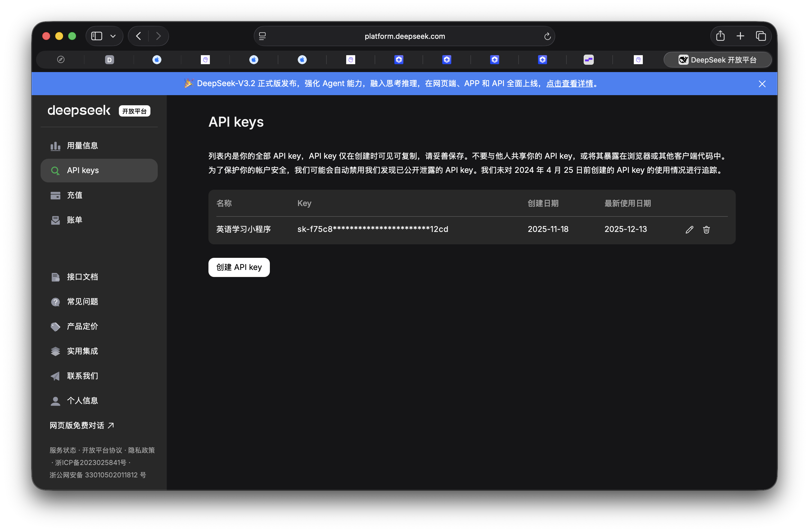Open 产品定价 pricing tag icon
Viewport: 809px width, 532px height.
coord(55,327)
